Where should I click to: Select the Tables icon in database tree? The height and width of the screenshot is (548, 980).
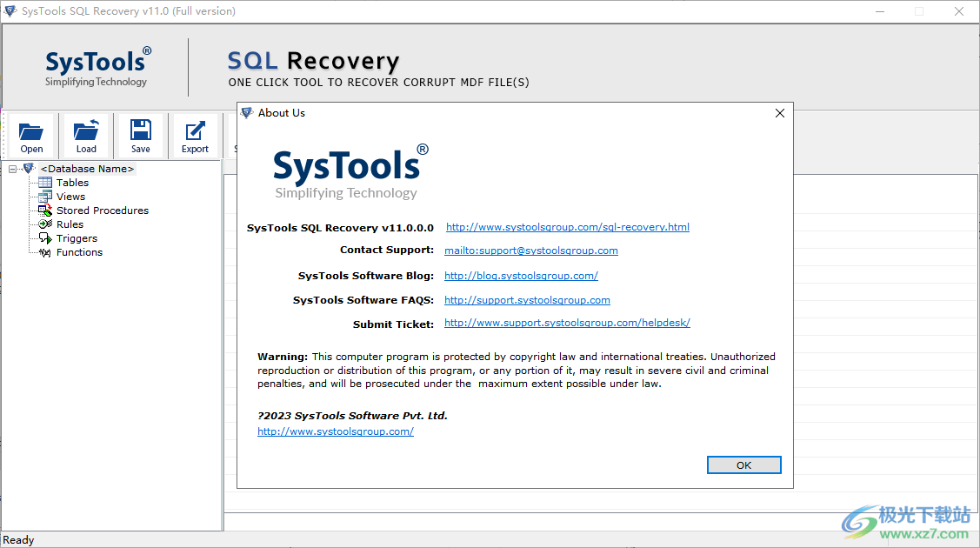[x=45, y=183]
